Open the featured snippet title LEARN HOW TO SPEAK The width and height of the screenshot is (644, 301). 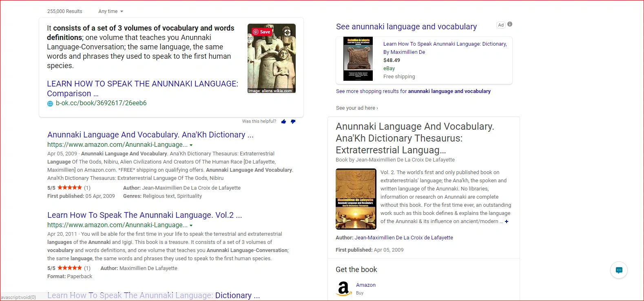tap(143, 89)
